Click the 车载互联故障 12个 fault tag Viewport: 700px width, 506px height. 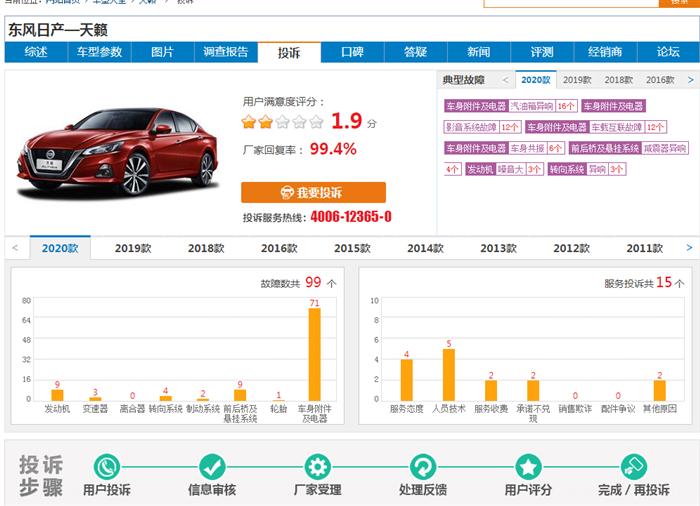point(596,127)
